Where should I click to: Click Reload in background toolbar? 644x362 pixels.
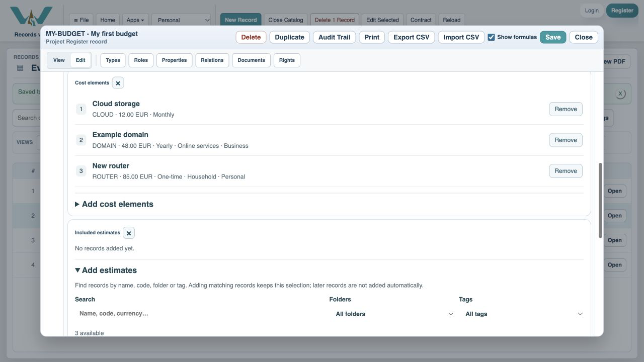(452, 20)
